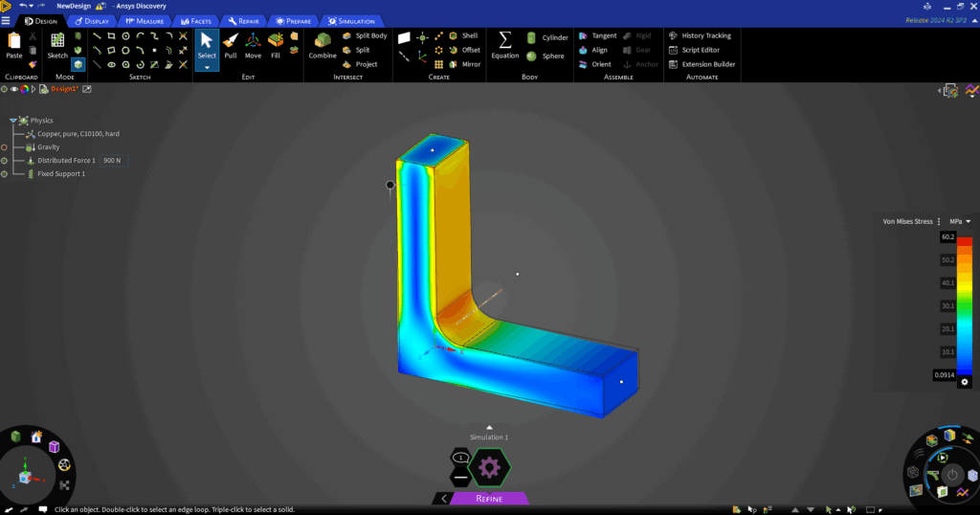Click the Cylinder body icon
Screen dimensions: 980x515
[531, 38]
